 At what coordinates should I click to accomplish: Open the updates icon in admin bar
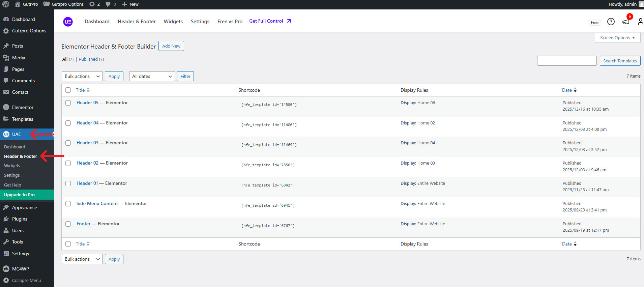pos(94,4)
